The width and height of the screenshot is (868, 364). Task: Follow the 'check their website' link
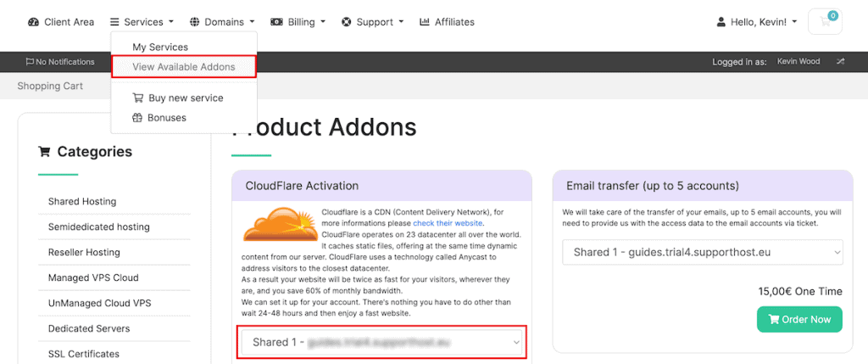pyautogui.click(x=448, y=223)
